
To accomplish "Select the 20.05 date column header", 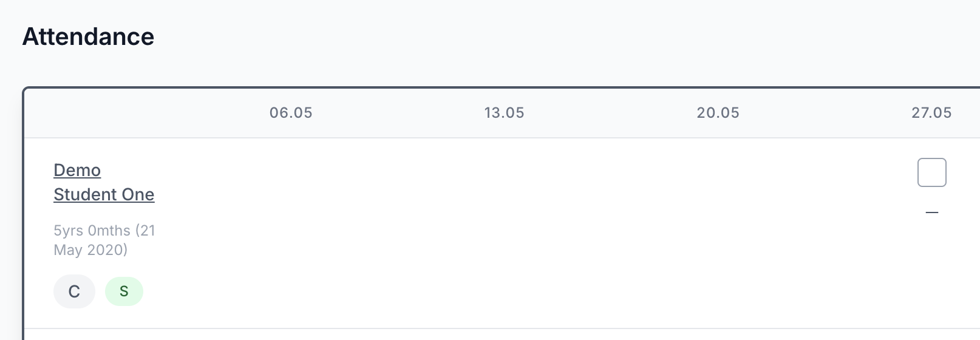I will tap(718, 113).
